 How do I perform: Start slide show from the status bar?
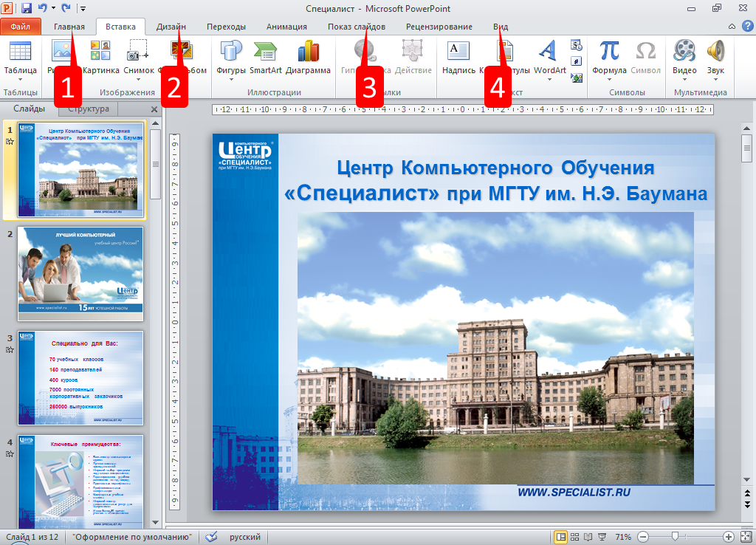602,536
